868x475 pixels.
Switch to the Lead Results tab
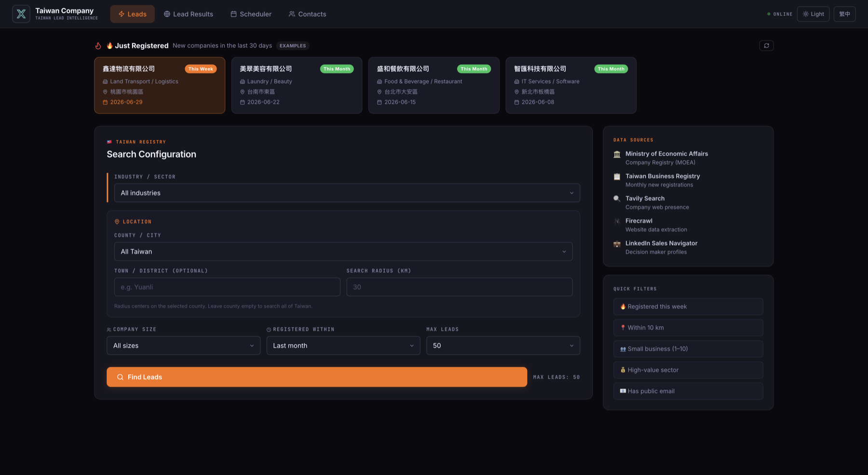tap(188, 14)
